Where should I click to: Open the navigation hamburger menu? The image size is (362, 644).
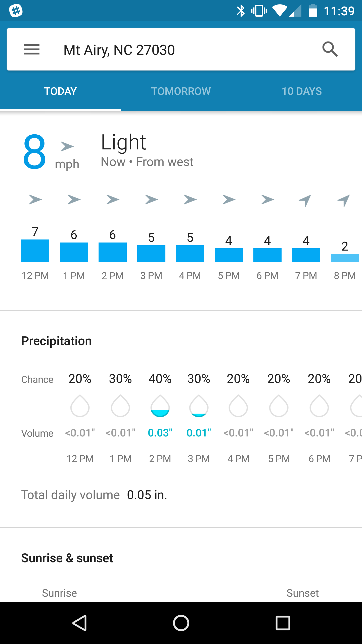32,49
